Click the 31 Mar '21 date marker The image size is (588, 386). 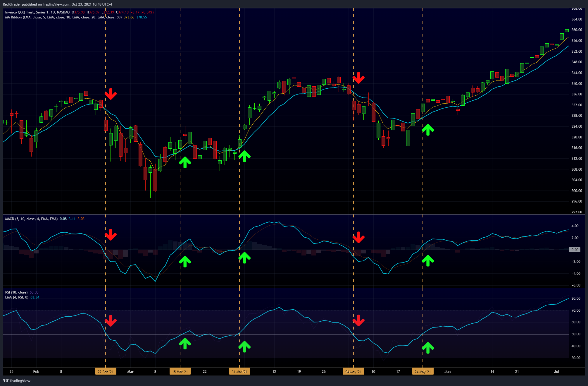coord(239,372)
